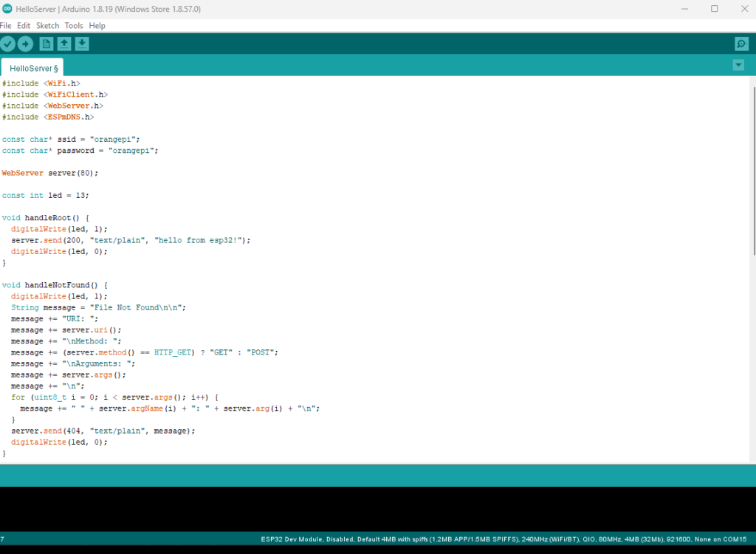Click the HTTP_GET comparison line
Viewport: 756px width, 554px height.
coord(145,352)
